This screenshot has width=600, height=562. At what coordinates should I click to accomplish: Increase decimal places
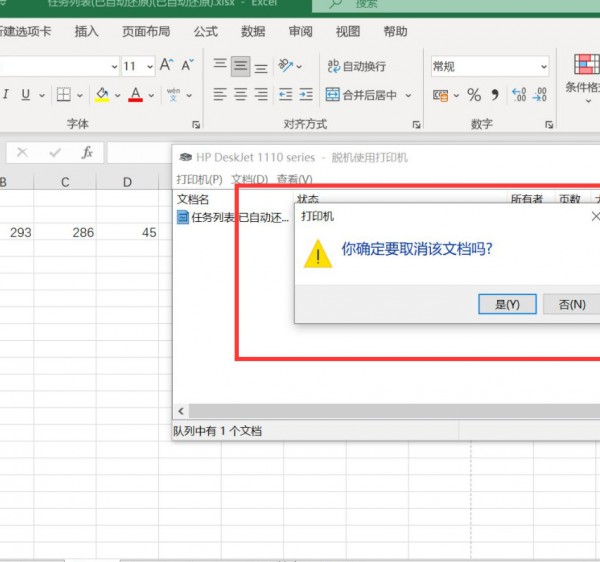[x=519, y=94]
